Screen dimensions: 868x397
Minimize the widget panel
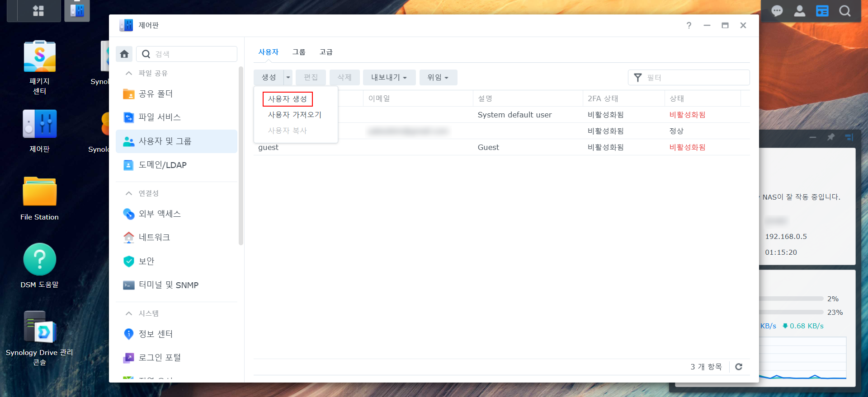tap(813, 137)
